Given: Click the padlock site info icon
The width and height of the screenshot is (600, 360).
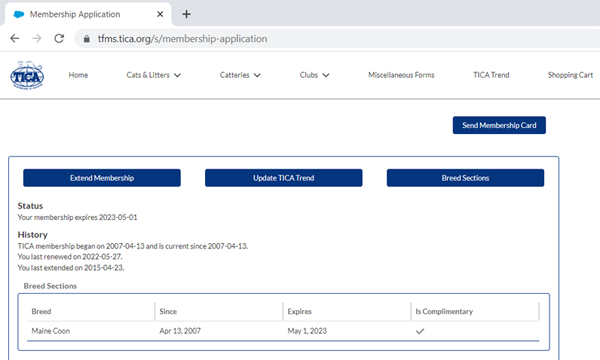Looking at the screenshot, I should (x=87, y=39).
